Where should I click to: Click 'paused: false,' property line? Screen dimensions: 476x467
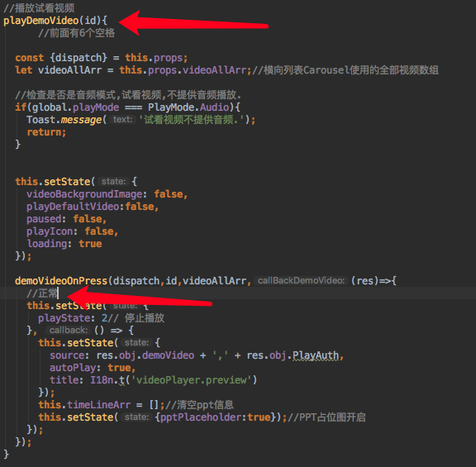click(x=66, y=219)
